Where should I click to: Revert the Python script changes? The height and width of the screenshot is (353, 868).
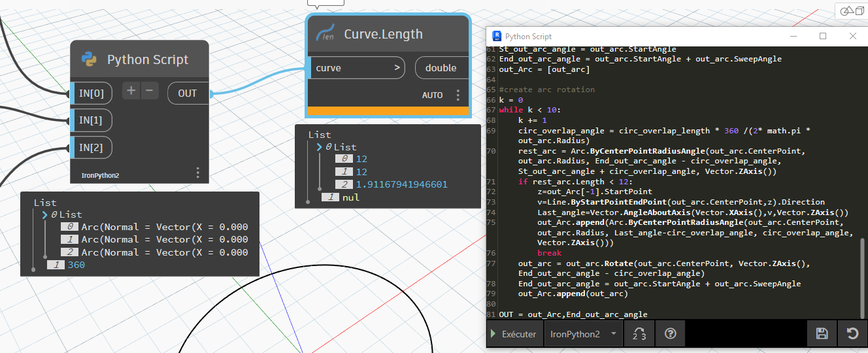[852, 334]
